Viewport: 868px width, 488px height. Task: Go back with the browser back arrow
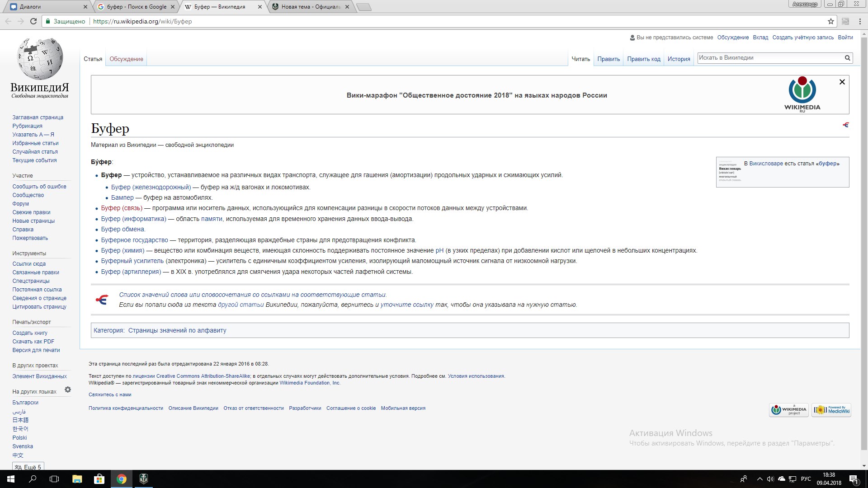tap(8, 21)
